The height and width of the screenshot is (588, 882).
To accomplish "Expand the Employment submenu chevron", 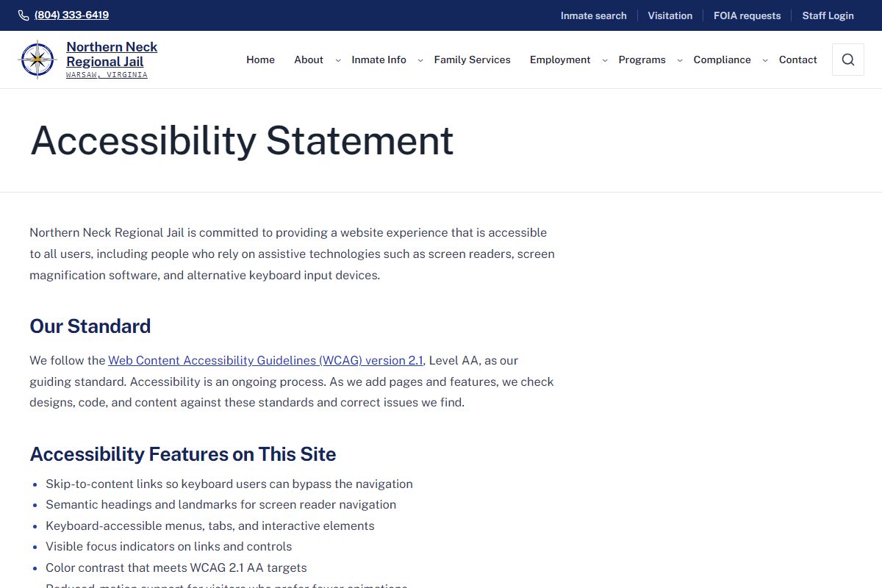I will click(x=605, y=60).
